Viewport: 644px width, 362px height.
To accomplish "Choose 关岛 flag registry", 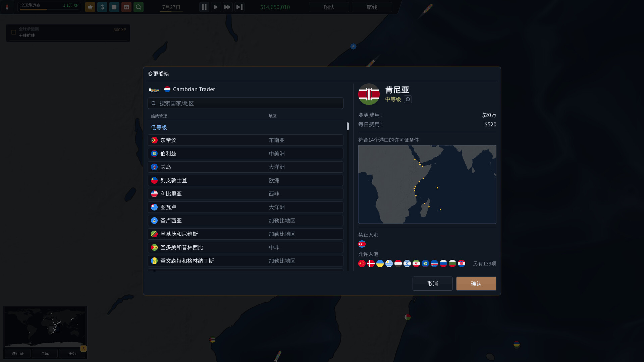I will point(245,167).
